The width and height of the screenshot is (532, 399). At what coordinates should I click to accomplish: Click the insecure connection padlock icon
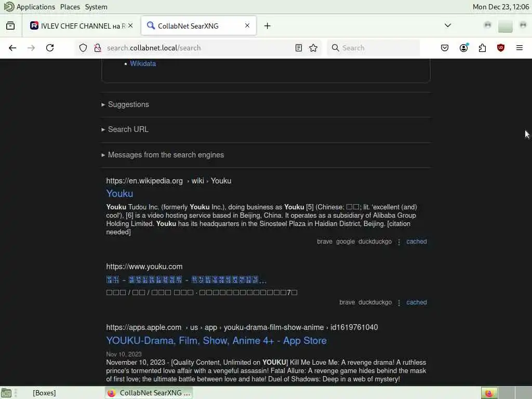tap(98, 48)
